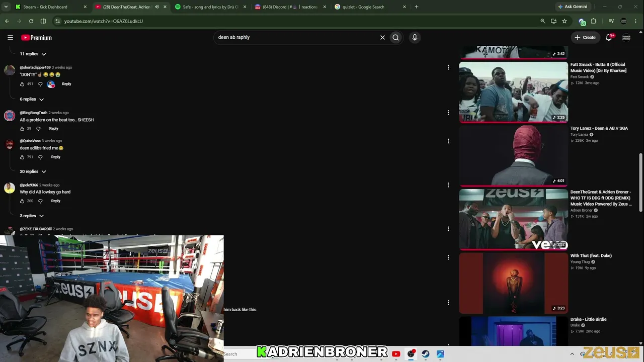View site information icon in address bar
The height and width of the screenshot is (362, 644).
[57, 21]
